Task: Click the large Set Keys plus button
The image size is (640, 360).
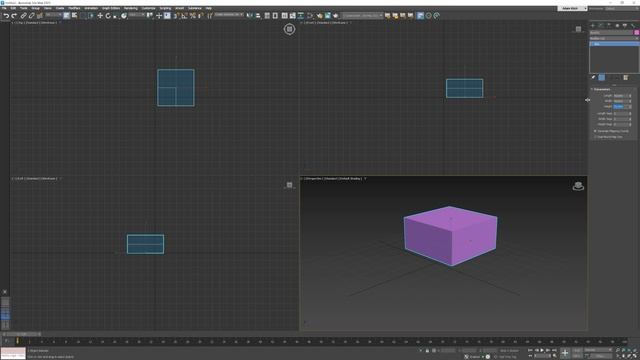Action: tap(565, 353)
